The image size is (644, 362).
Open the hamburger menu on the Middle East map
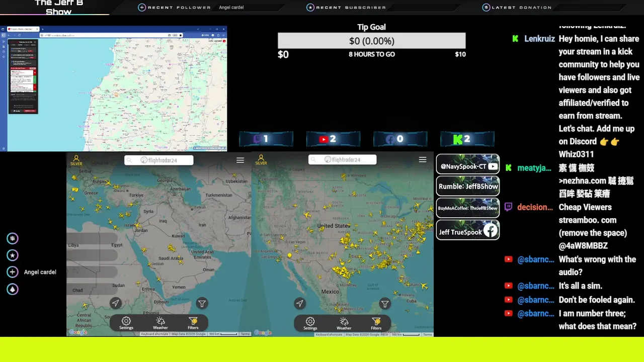coord(240,160)
